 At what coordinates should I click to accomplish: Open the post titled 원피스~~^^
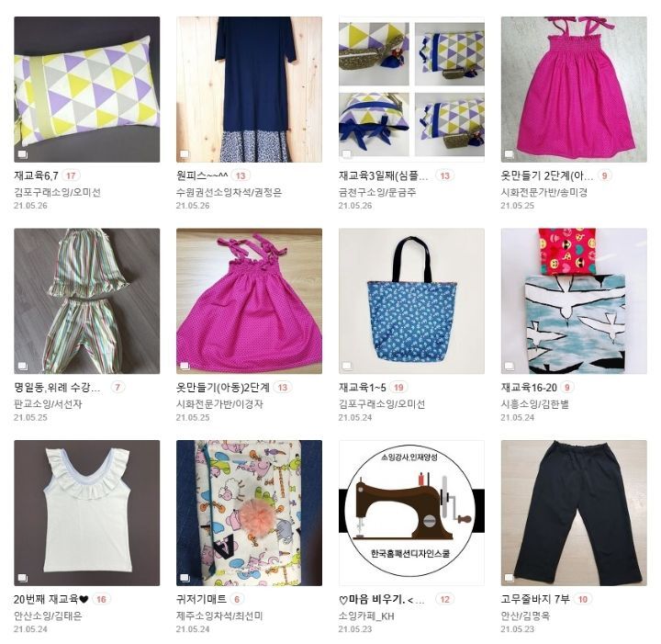tap(202, 175)
